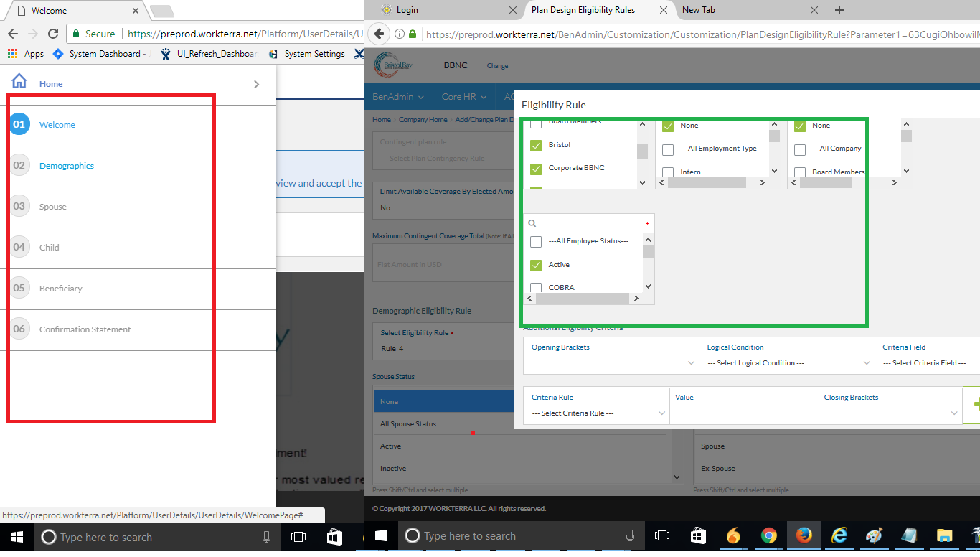Open the Select Logical Condition dropdown

click(x=786, y=362)
